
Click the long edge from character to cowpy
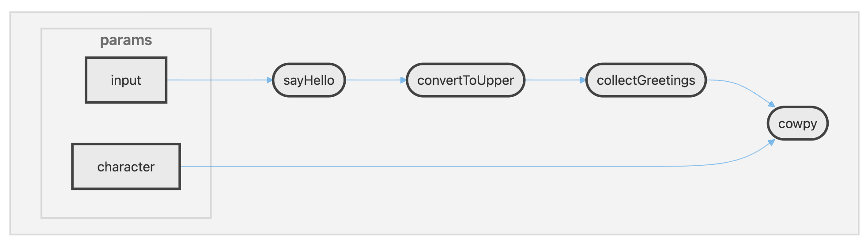click(442, 167)
